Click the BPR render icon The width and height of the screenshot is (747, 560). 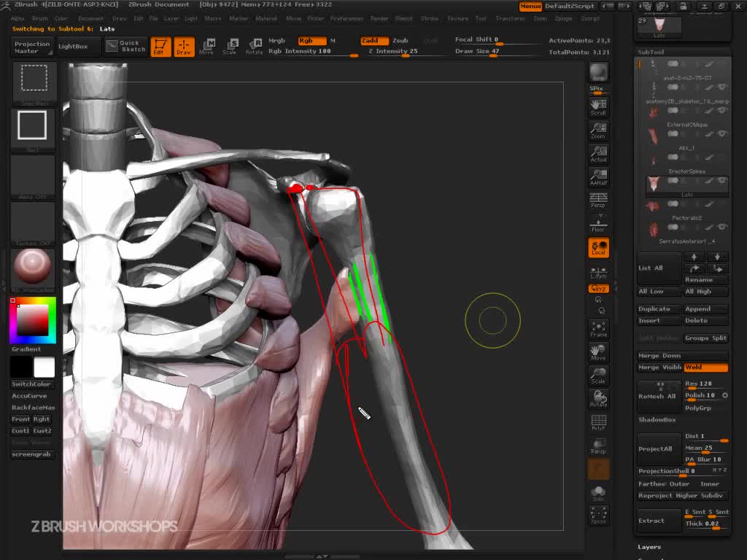pos(598,72)
